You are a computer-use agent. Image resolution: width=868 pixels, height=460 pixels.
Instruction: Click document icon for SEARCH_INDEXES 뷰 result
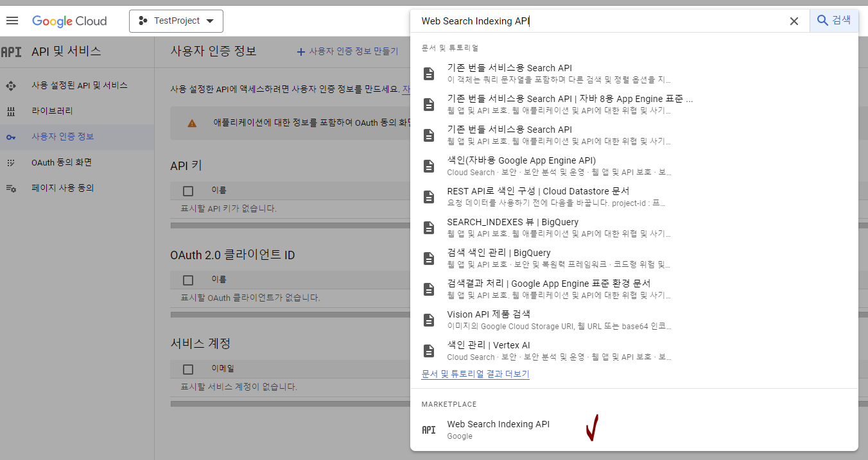click(429, 228)
